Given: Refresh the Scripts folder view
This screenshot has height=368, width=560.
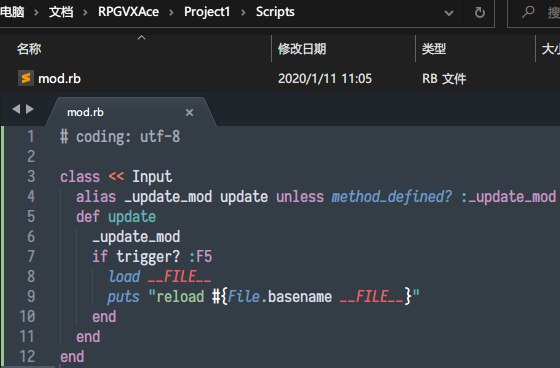Looking at the screenshot, I should click(x=480, y=13).
